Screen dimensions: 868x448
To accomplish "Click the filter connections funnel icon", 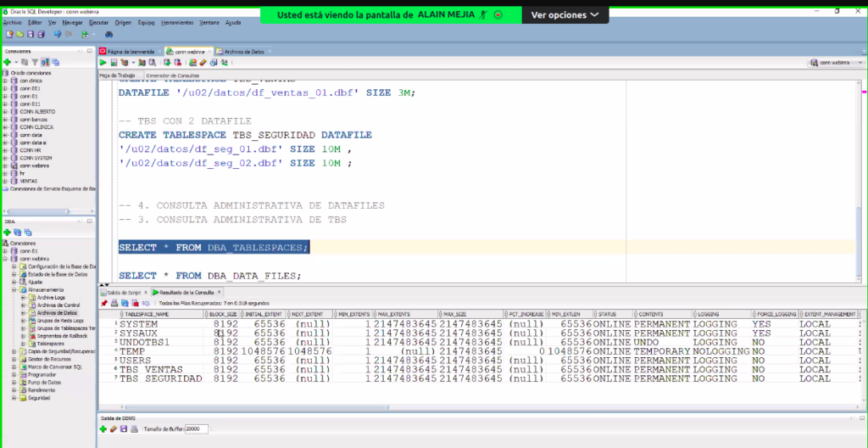I will tap(34, 62).
